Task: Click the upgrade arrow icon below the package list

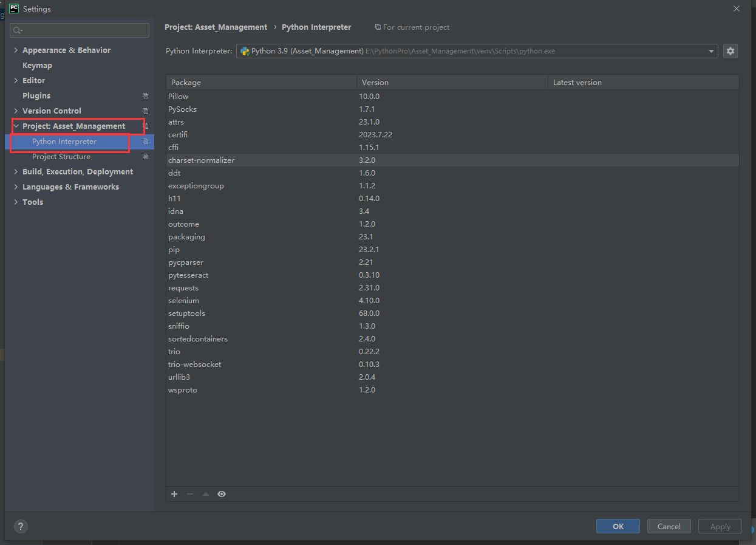Action: tap(206, 494)
